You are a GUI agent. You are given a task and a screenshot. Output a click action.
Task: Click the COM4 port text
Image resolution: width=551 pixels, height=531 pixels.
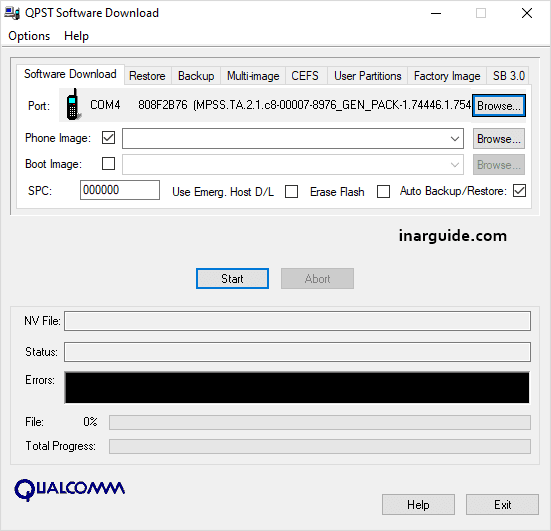(x=105, y=105)
